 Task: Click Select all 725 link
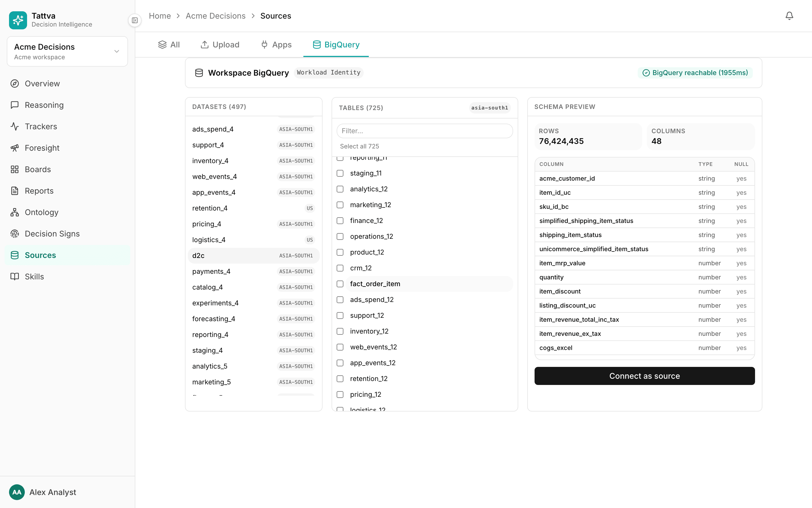pos(359,146)
